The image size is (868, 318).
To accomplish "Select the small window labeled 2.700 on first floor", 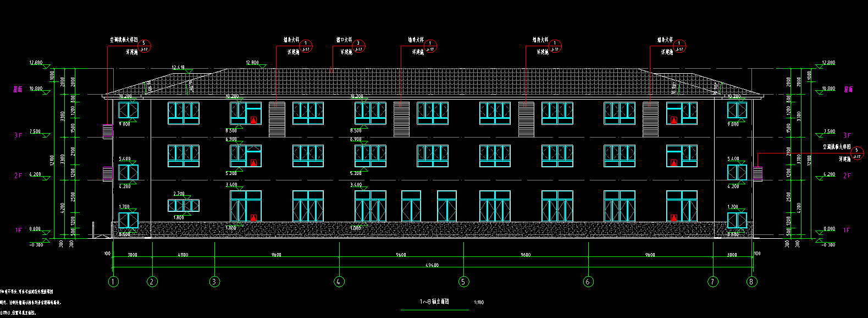I will [184, 206].
